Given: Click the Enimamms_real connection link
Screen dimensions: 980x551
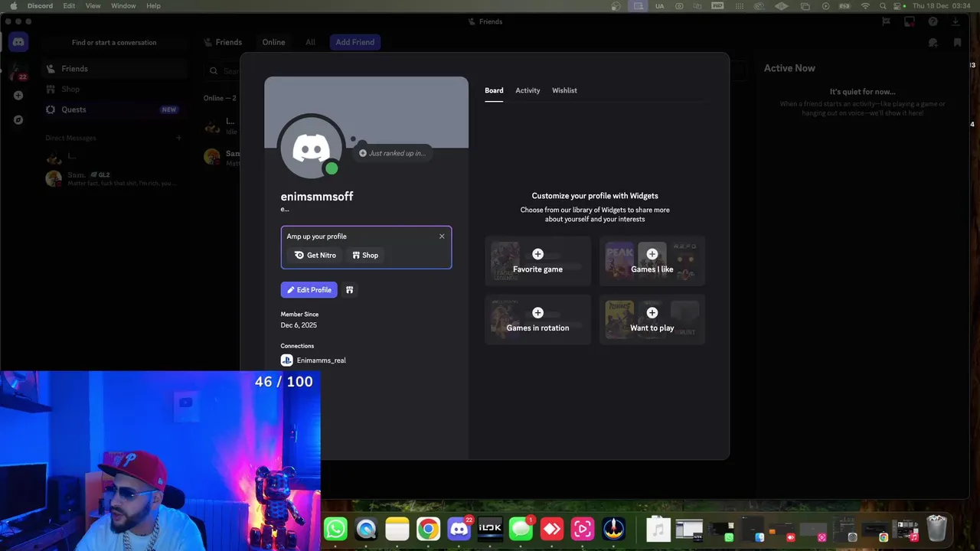Looking at the screenshot, I should coord(321,360).
